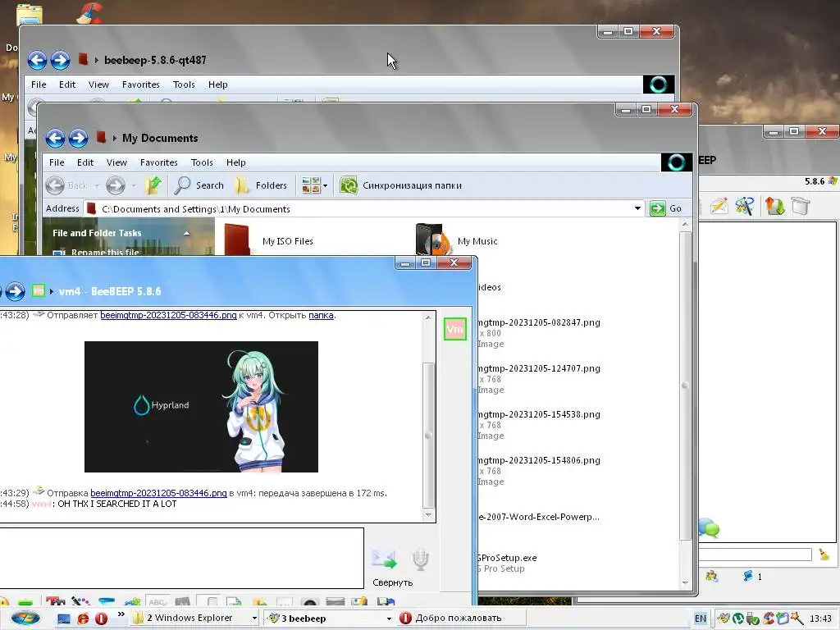
Task: Click the pencil compose icon in BeeBEEP main window
Action: (x=719, y=206)
